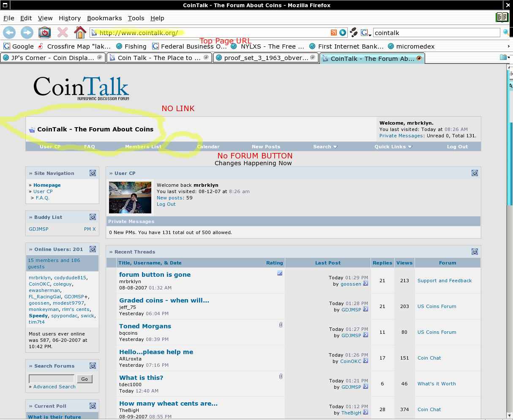Open the History menu
This screenshot has height=420, width=513.
point(70,18)
